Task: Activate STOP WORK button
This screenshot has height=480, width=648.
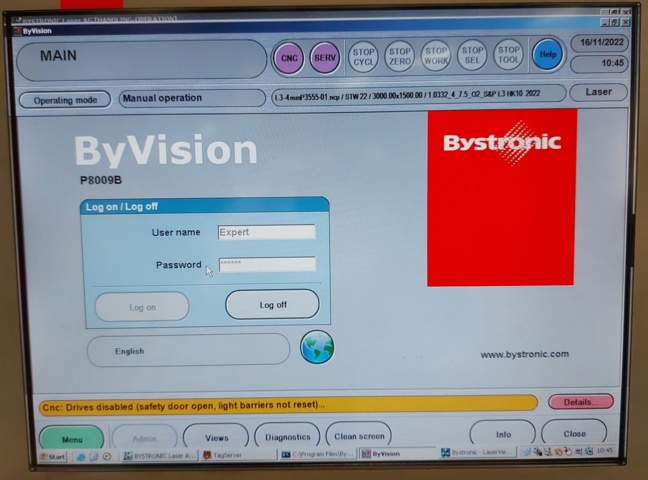Action: (x=436, y=56)
